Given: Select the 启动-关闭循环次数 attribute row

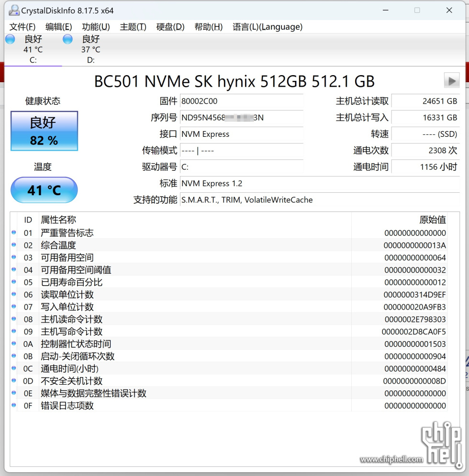Looking at the screenshot, I should (x=229, y=356).
